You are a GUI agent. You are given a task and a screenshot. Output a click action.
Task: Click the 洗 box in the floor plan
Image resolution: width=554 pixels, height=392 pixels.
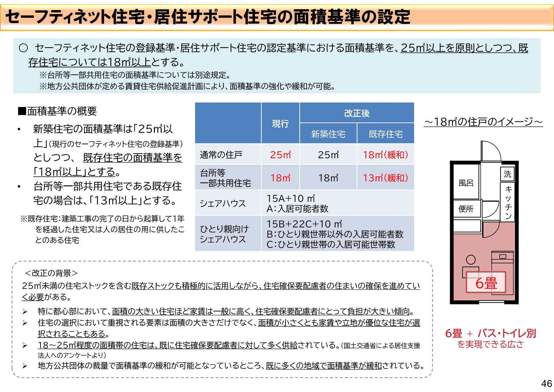(x=507, y=174)
